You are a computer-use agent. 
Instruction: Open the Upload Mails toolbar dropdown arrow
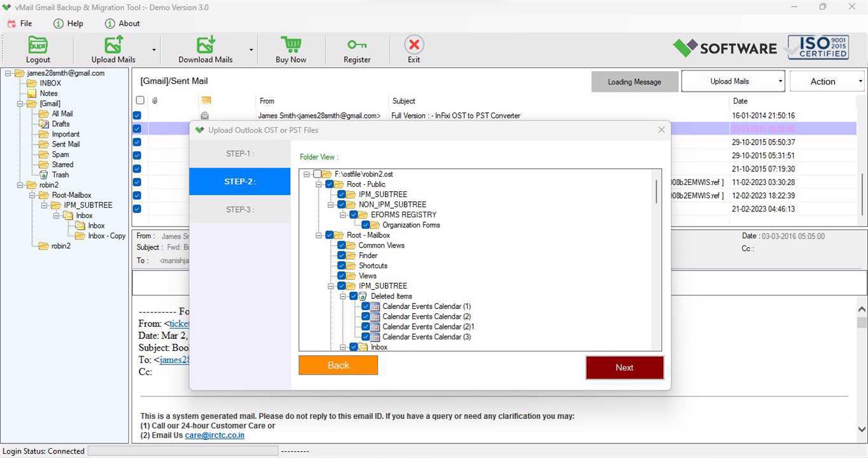point(154,50)
